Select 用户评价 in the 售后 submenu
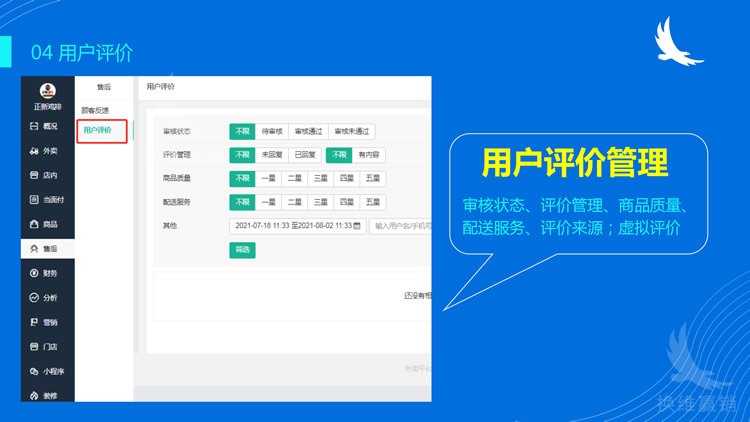Image resolution: width=750 pixels, height=422 pixels. 98,130
